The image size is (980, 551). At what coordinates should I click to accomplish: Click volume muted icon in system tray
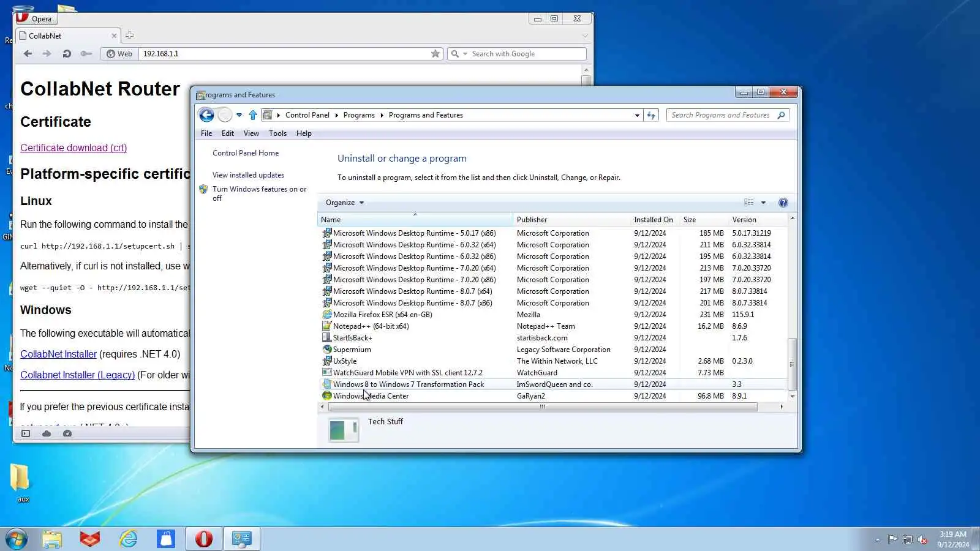pyautogui.click(x=922, y=539)
